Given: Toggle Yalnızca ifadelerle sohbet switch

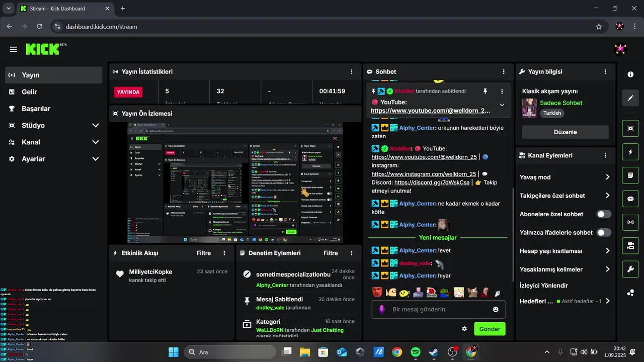Looking at the screenshot, I should click(604, 232).
